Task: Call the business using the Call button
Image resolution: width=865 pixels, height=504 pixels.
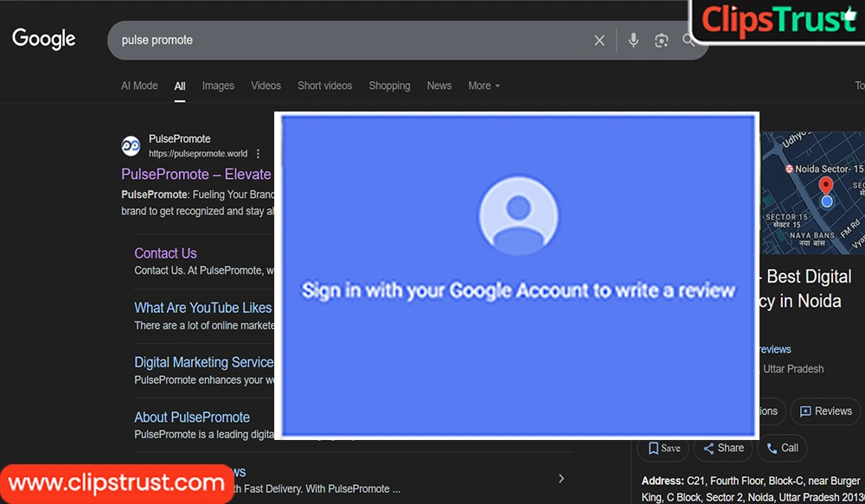Action: [x=781, y=448]
